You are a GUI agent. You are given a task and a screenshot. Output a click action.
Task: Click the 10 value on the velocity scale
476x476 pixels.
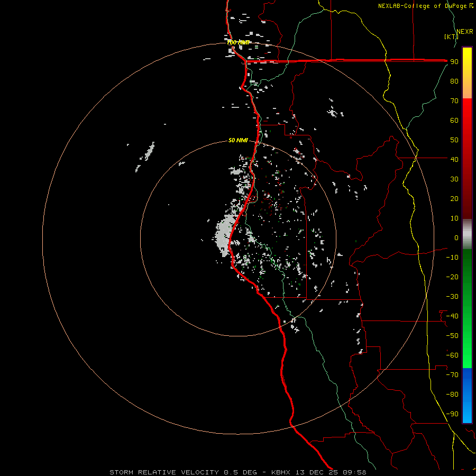[x=454, y=218]
